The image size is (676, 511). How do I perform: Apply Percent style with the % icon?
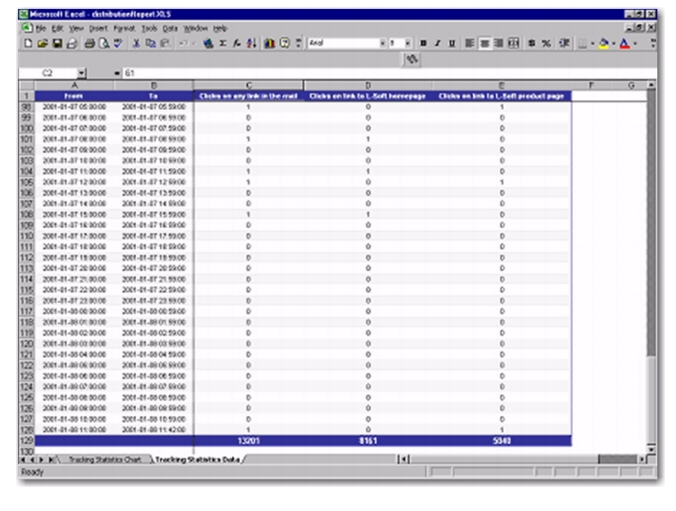pyautogui.click(x=546, y=44)
